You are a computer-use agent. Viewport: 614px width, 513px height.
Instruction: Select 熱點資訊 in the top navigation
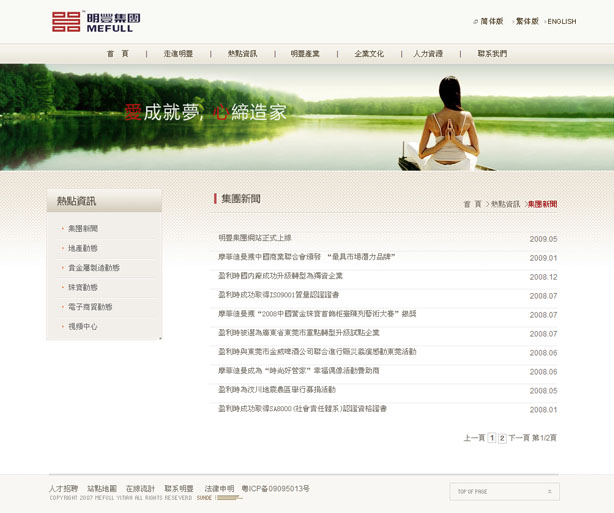point(242,54)
